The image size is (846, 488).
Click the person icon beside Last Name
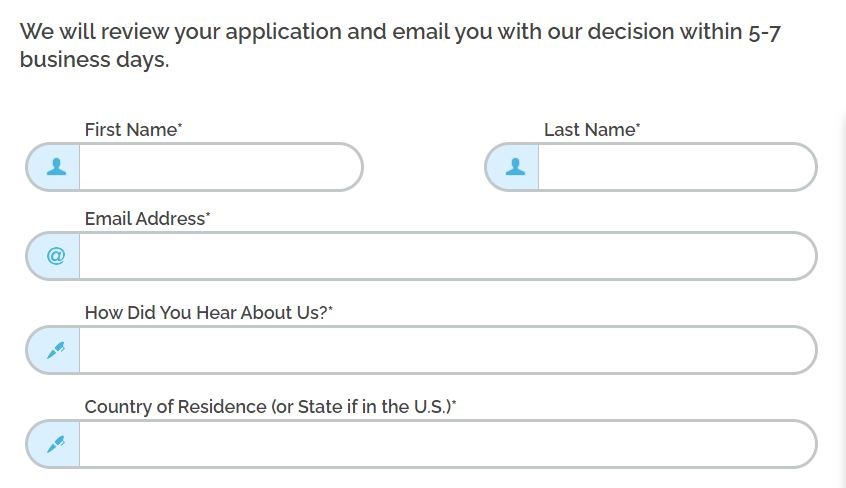pos(515,167)
